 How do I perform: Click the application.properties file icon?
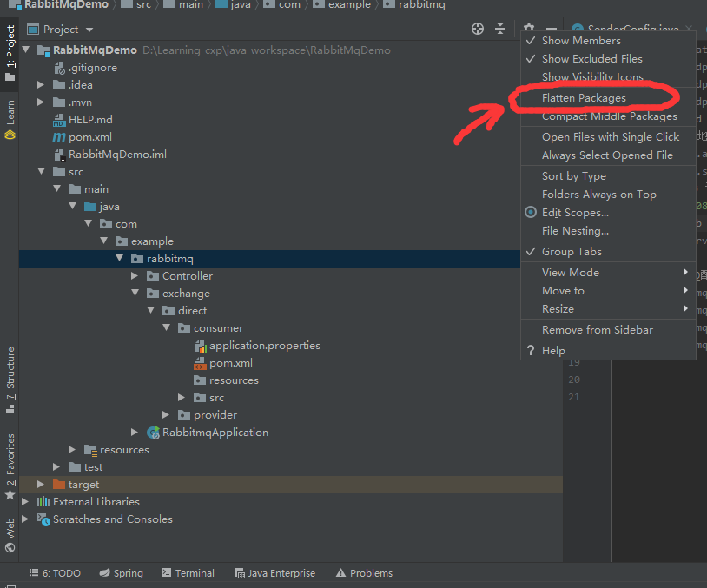point(201,346)
